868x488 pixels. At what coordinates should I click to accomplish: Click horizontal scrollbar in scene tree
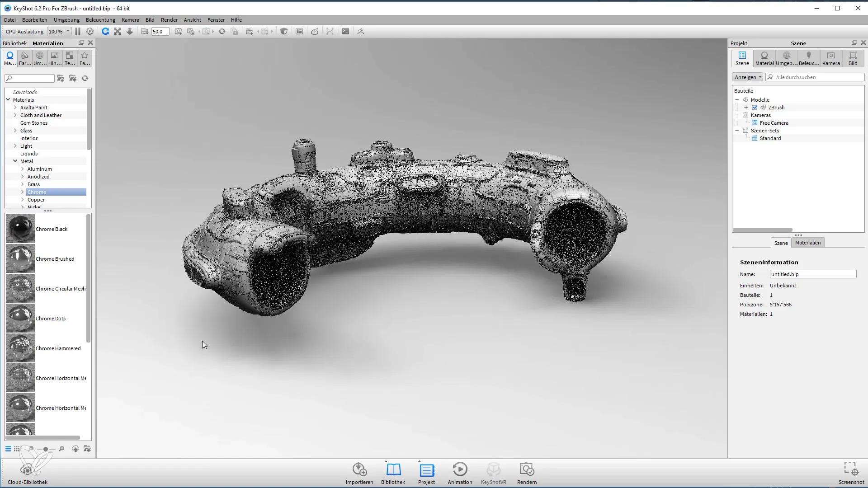tap(763, 230)
